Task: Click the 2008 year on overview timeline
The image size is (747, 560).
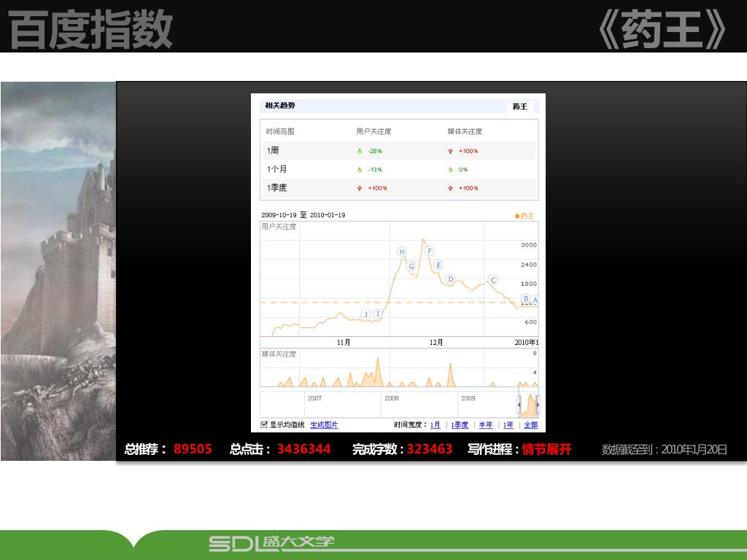Action: [x=392, y=398]
